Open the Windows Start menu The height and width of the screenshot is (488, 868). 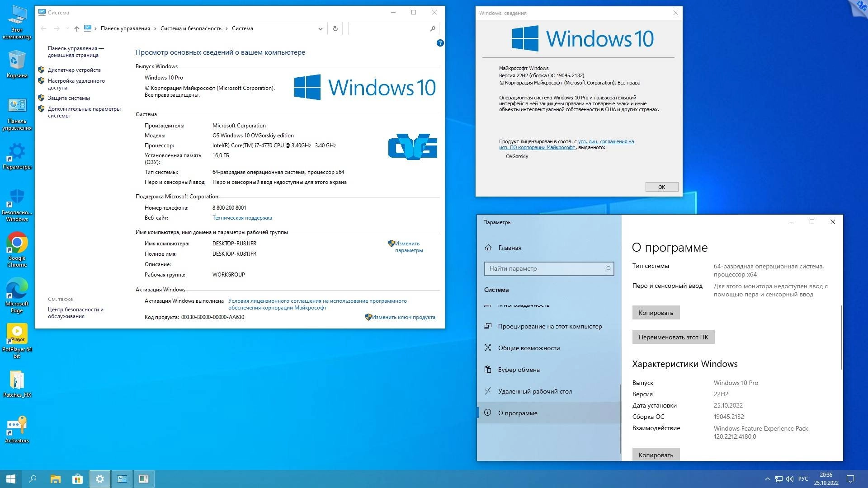point(11,479)
